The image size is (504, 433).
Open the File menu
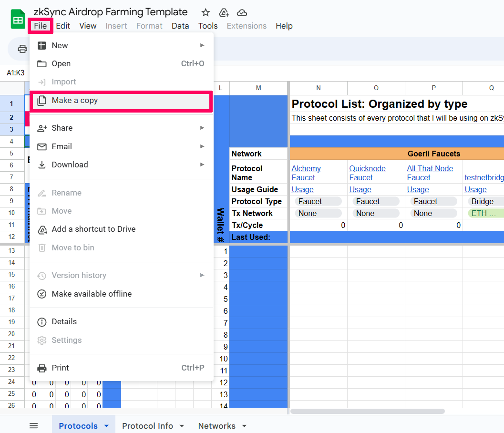point(41,26)
